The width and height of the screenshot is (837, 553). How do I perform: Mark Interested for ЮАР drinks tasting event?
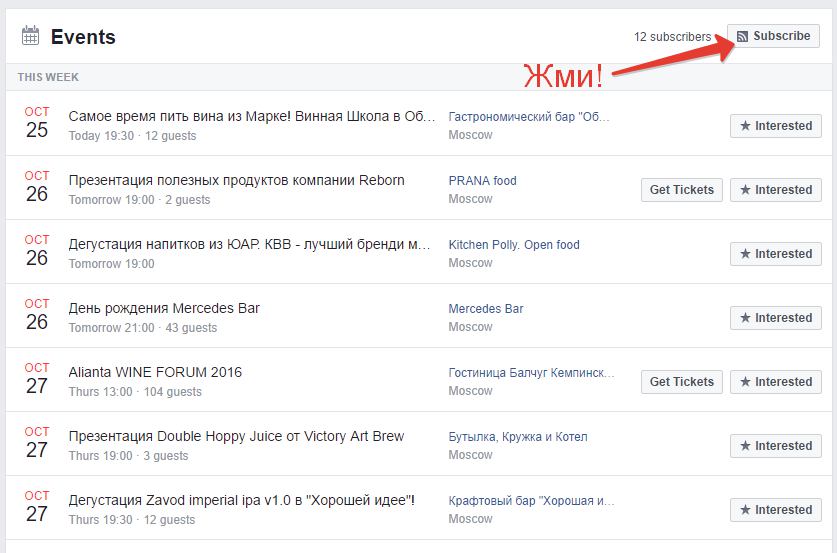tap(776, 254)
